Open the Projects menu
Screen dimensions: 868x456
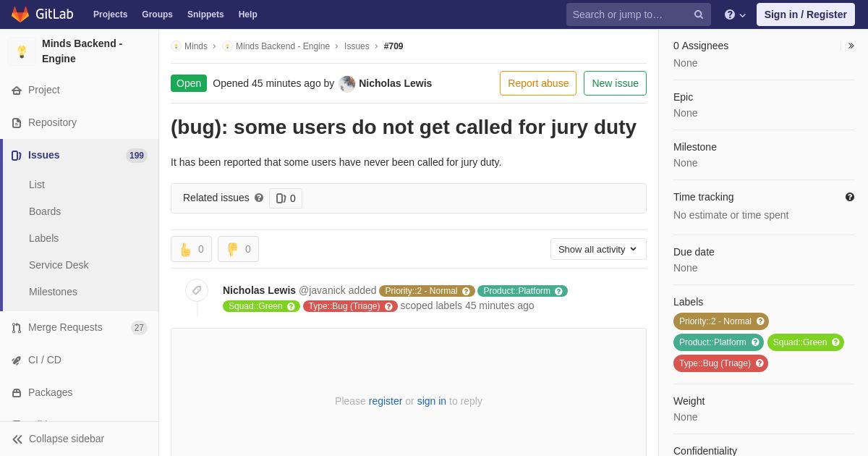(x=110, y=14)
